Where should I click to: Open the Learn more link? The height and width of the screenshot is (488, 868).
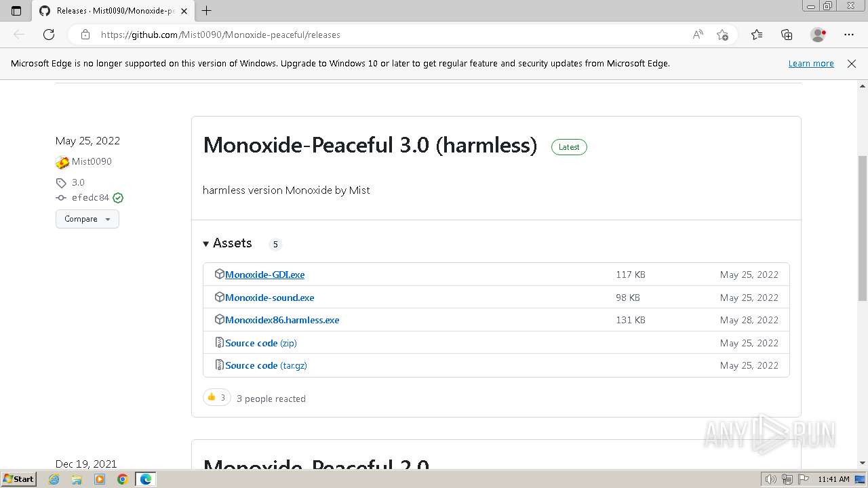pyautogui.click(x=811, y=63)
